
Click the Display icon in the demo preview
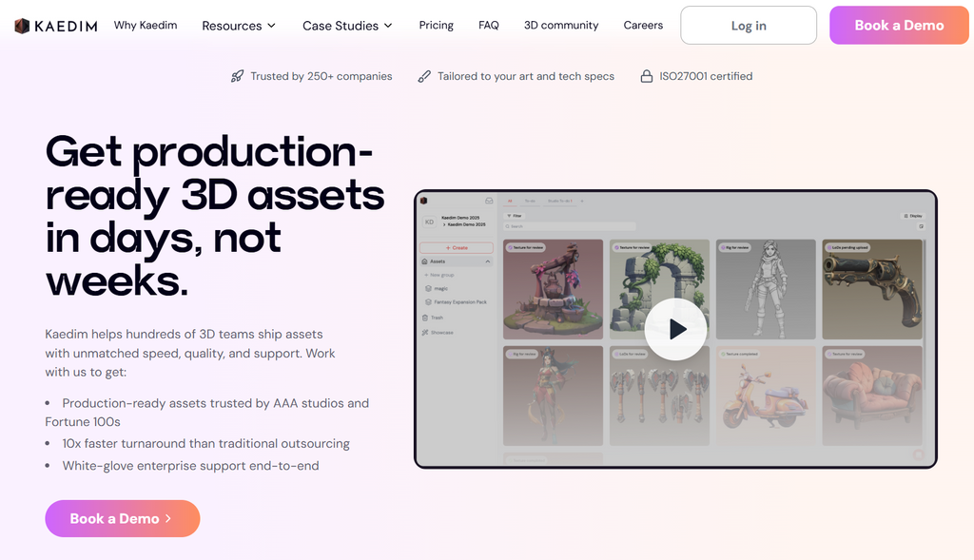(x=905, y=216)
